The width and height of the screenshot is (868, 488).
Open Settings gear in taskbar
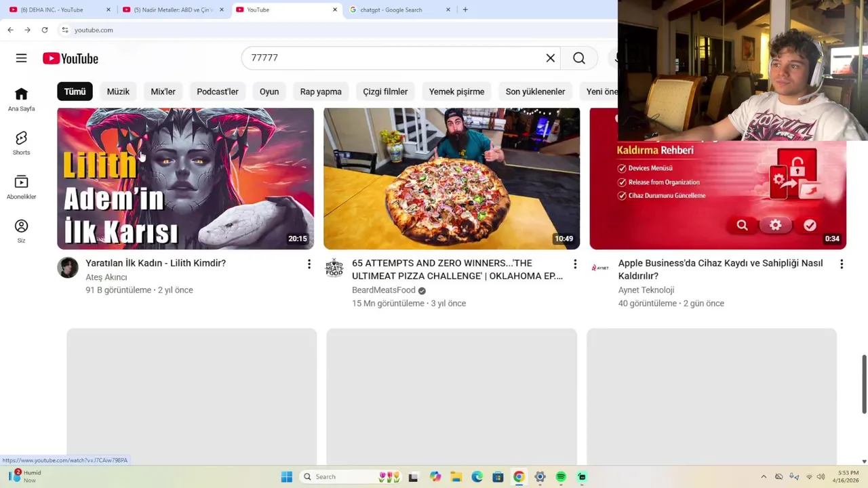pyautogui.click(x=540, y=477)
